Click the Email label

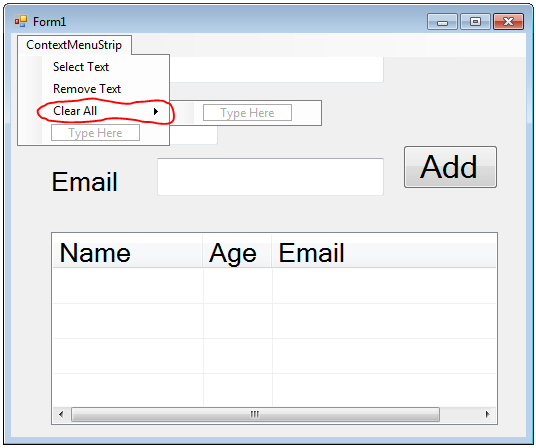84,182
